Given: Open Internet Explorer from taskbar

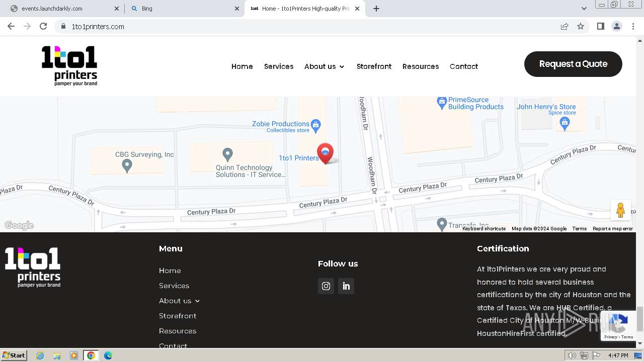Looking at the screenshot, I should pyautogui.click(x=40, y=355).
